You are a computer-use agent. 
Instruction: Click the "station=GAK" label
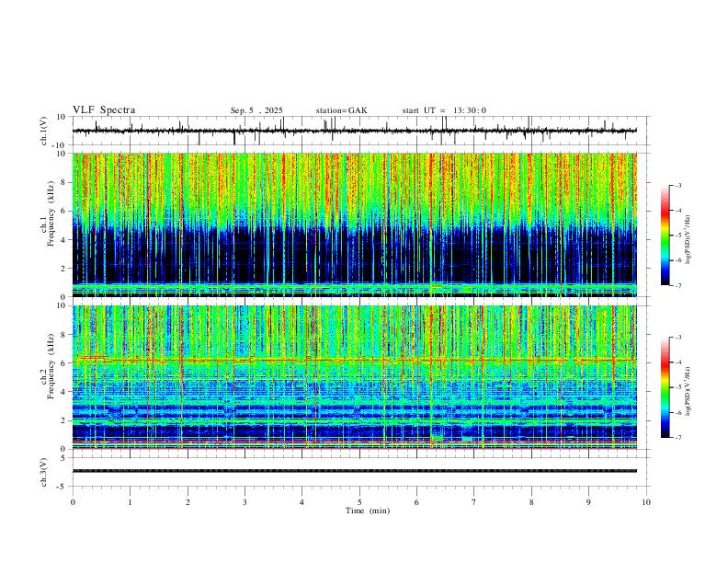(341, 110)
